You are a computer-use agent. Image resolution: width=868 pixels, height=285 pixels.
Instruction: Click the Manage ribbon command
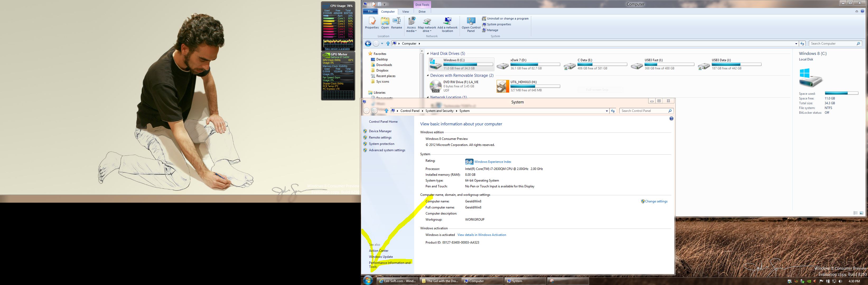490,30
